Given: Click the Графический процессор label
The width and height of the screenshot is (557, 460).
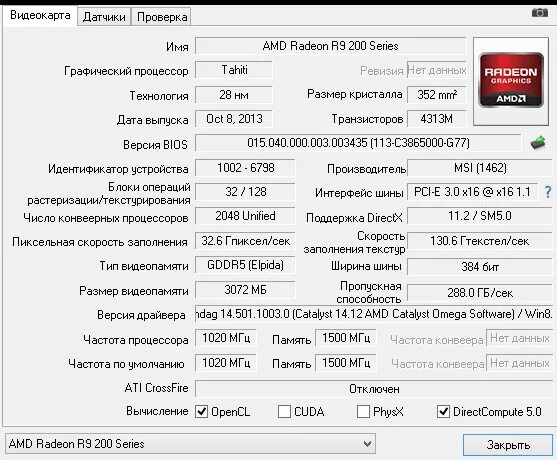Looking at the screenshot, I should (x=126, y=71).
